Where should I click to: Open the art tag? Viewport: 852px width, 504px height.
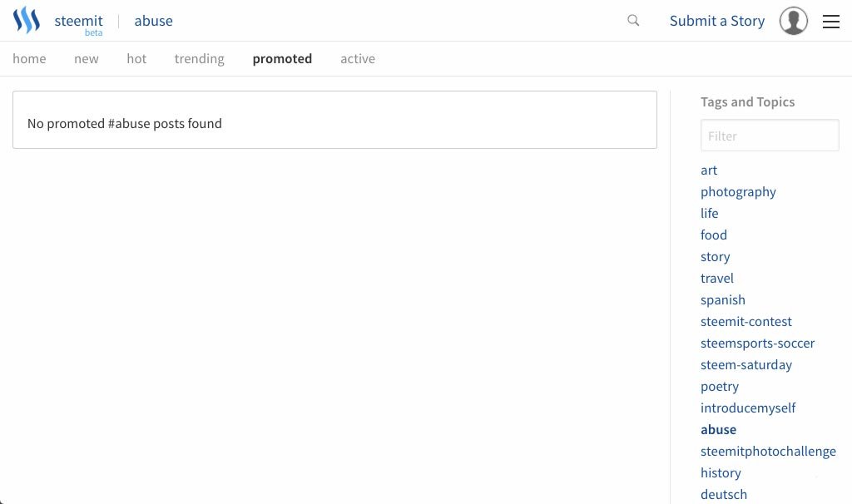pyautogui.click(x=709, y=170)
